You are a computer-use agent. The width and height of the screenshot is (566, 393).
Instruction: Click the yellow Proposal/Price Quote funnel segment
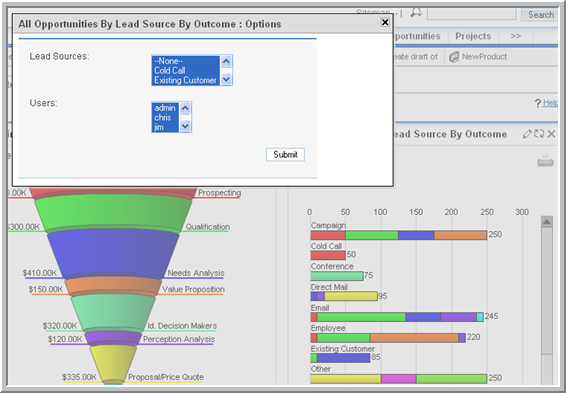pos(113,363)
